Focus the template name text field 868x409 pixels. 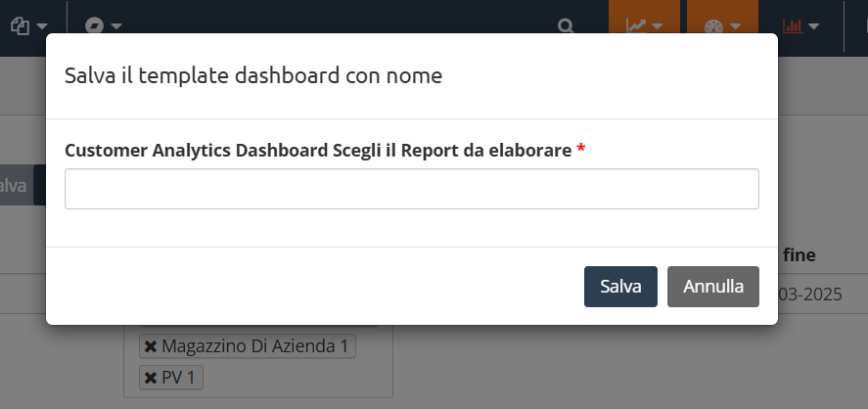tap(411, 189)
